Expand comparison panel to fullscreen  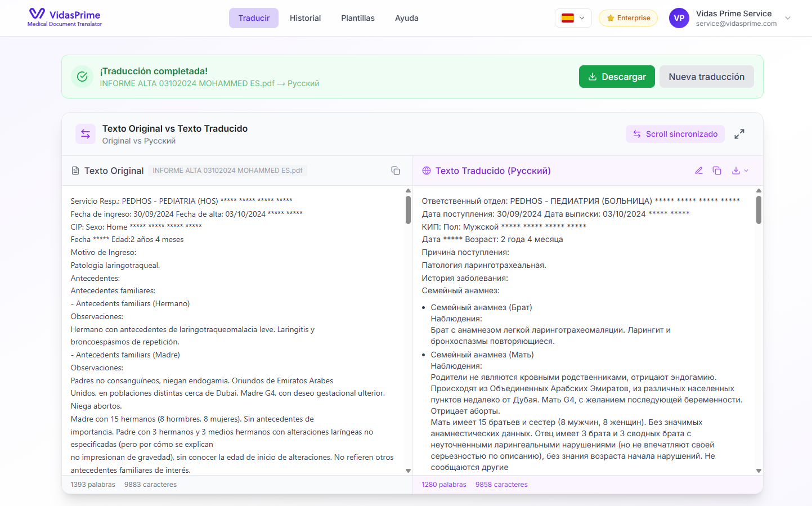(x=739, y=134)
